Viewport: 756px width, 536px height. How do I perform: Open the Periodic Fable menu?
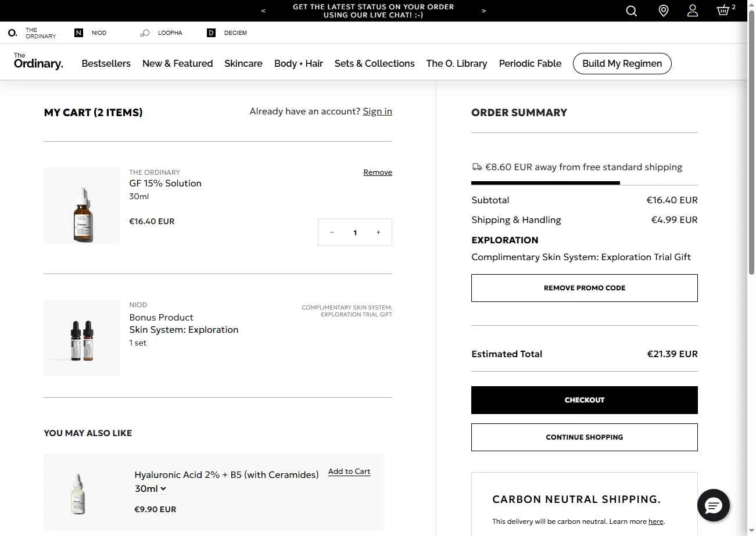click(x=530, y=63)
